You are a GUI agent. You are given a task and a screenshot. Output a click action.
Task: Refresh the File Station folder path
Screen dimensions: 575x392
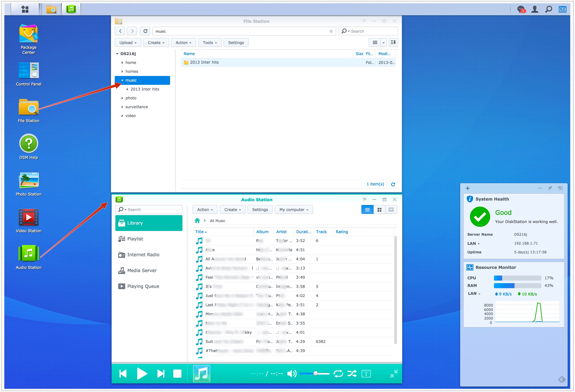pos(145,31)
